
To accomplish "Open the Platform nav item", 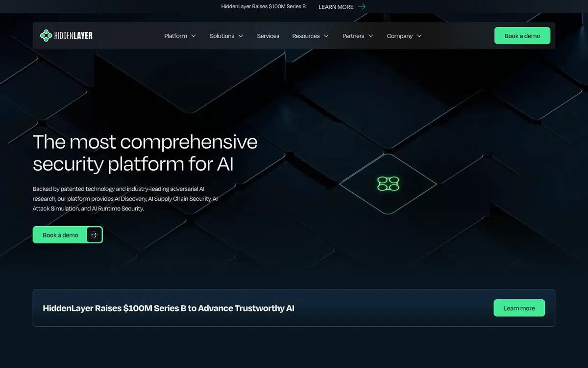I will (176, 36).
